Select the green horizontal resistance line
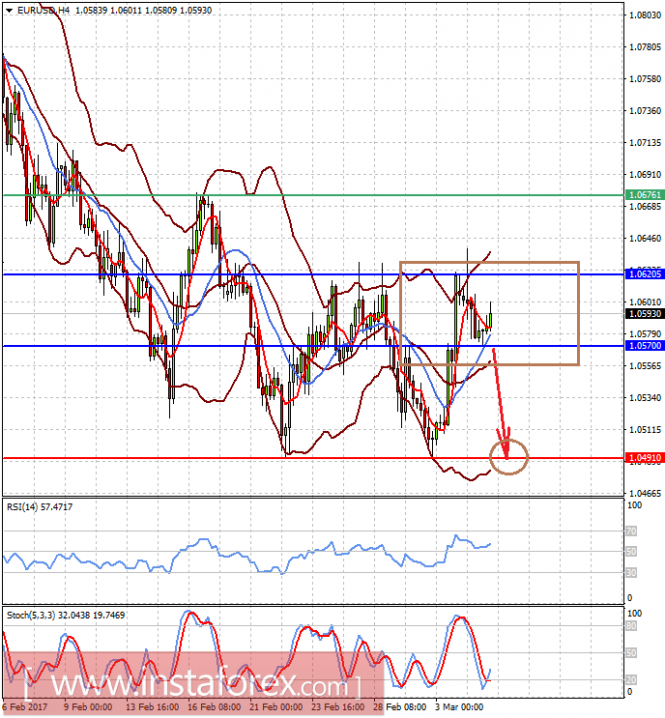 click(x=313, y=195)
